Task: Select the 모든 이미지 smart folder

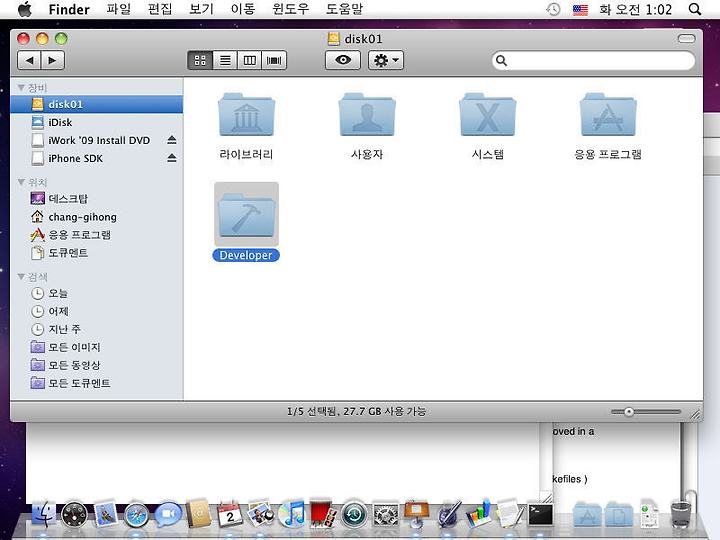Action: [x=96, y=347]
